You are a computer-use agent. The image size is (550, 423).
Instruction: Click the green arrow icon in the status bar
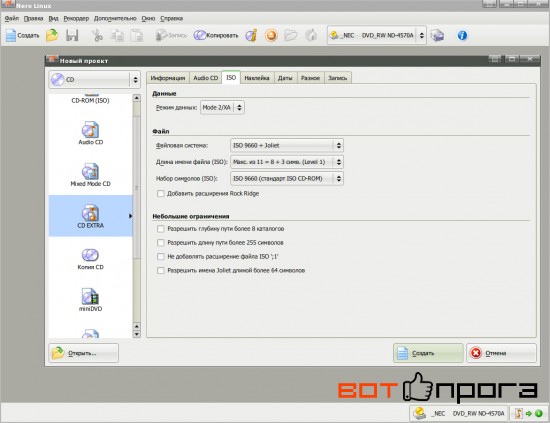[x=529, y=414]
